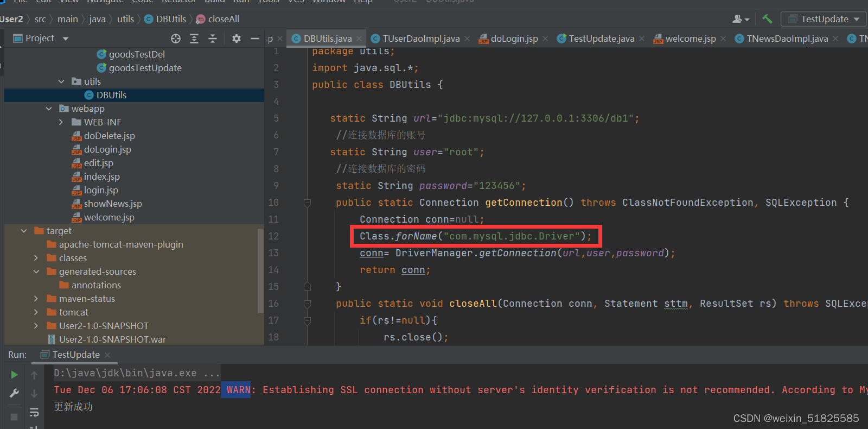Toggle the fold-end marker on code line 15

(x=307, y=287)
